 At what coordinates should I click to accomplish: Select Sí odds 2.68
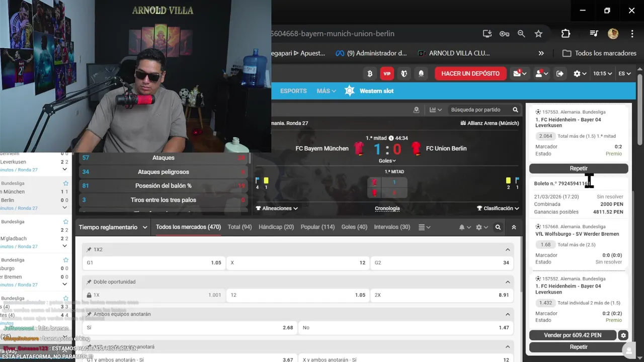click(190, 327)
